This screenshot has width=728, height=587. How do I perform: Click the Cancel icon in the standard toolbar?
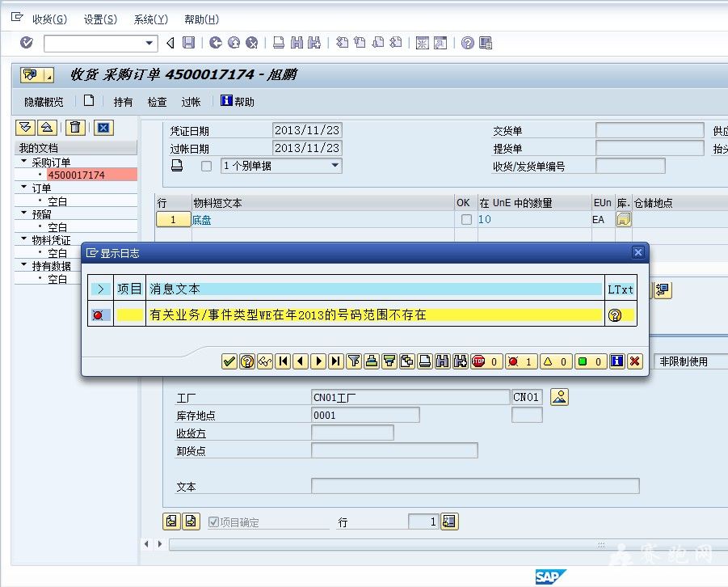point(251,43)
